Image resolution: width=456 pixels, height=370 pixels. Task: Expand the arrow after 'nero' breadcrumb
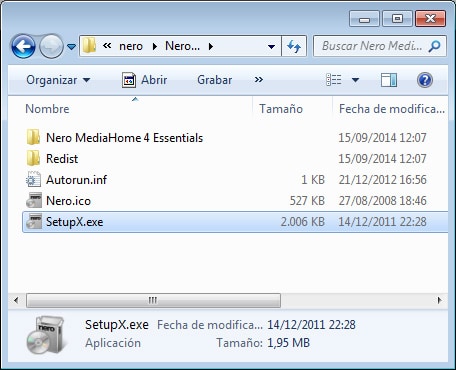click(x=155, y=46)
